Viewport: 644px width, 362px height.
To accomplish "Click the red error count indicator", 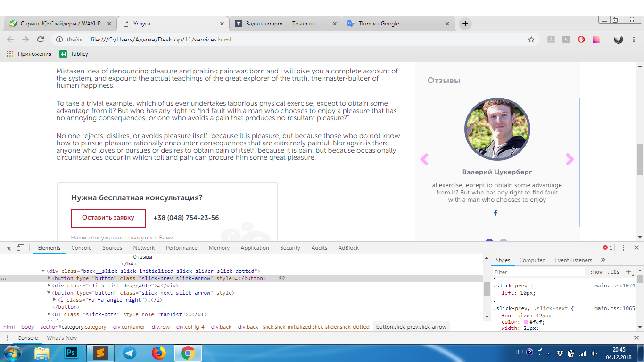I will (608, 248).
